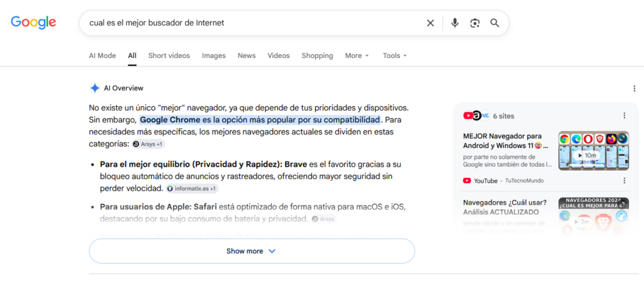Open Navegadores ¿Cuál usar? video link
Screen dimensions: 644x287
click(505, 207)
